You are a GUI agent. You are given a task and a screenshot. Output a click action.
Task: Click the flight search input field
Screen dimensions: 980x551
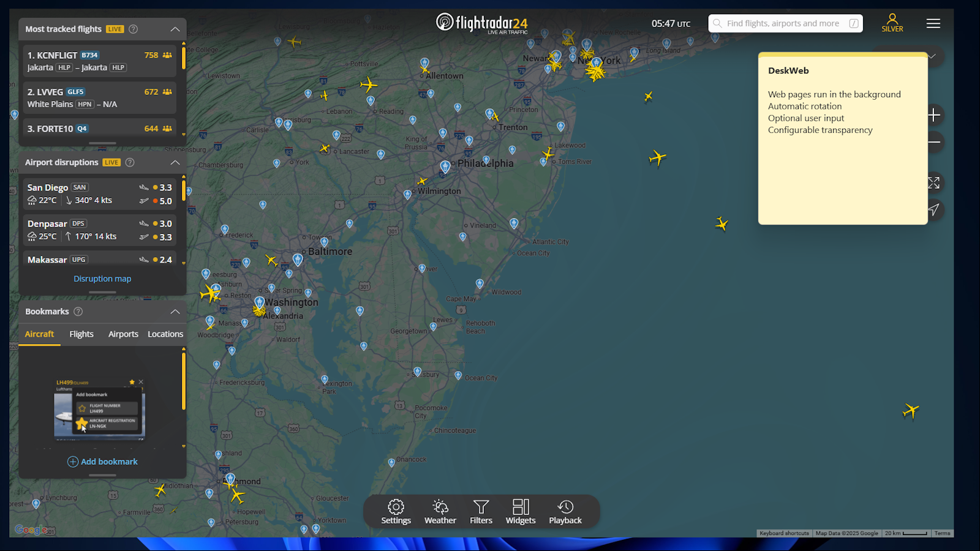click(x=784, y=23)
